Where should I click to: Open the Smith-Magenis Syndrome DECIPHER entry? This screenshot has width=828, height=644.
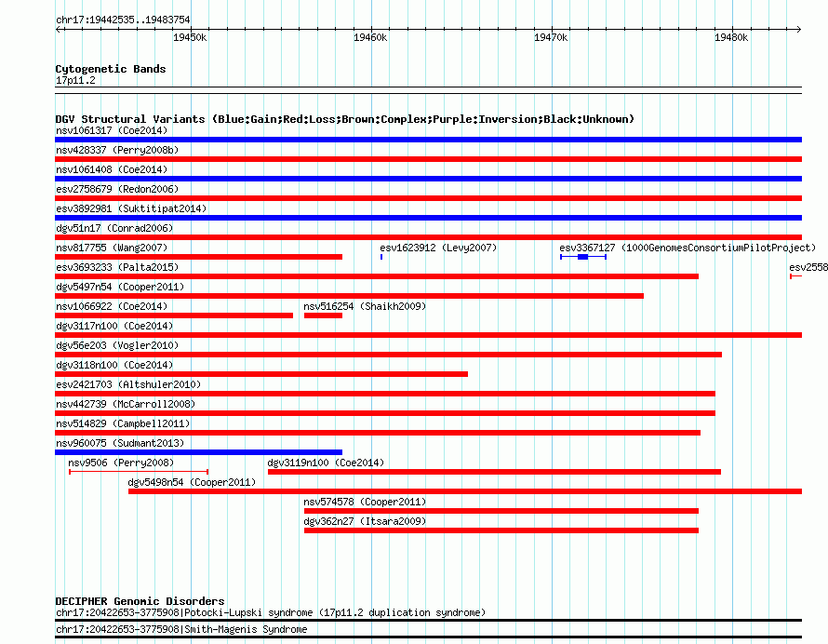point(181,629)
